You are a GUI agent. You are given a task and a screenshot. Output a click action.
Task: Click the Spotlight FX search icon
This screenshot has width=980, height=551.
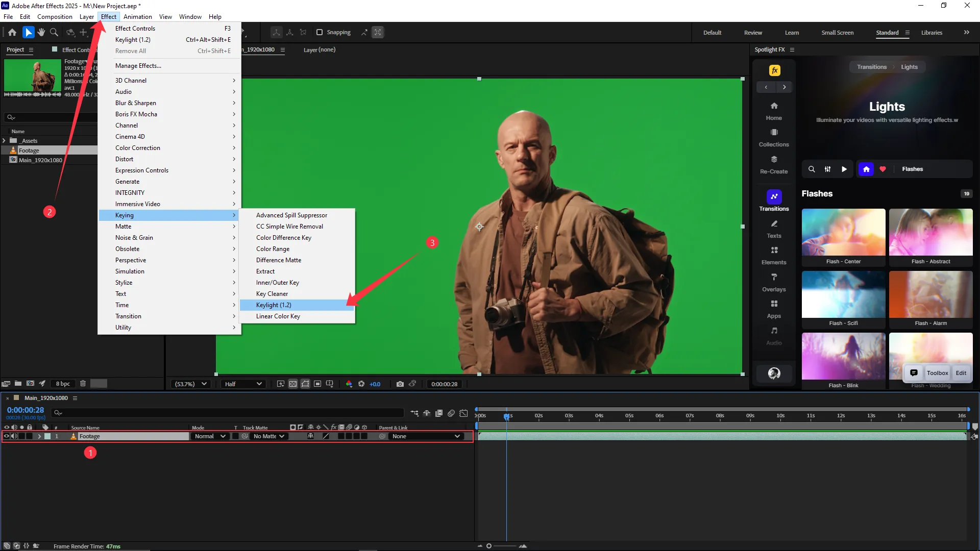click(x=812, y=169)
